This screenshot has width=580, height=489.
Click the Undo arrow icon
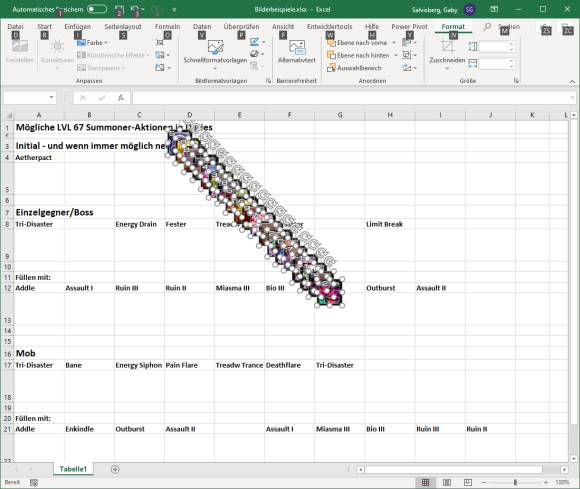(135, 10)
